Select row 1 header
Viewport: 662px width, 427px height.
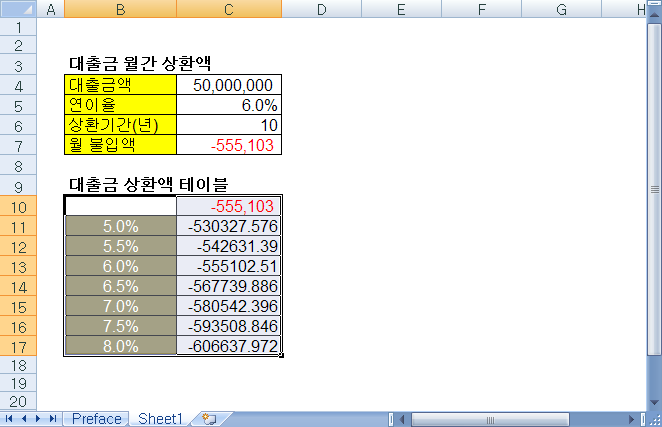18,27
